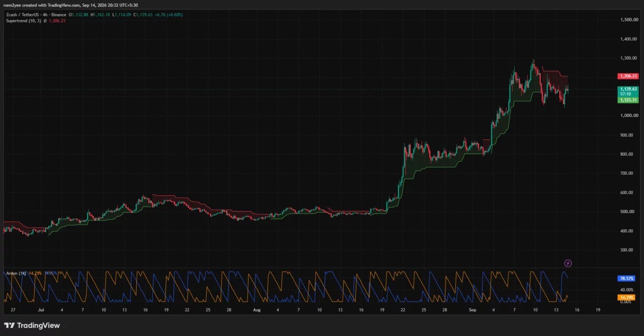This screenshot has height=336, width=644.
Task: Open the Aroon (14) indicator legend
Action: coord(16,273)
